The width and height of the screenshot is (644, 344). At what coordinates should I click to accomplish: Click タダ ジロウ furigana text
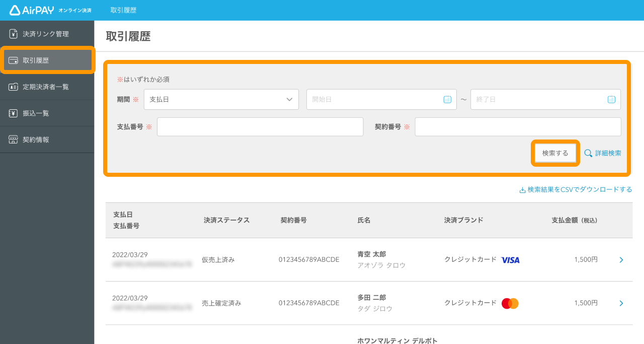(375, 309)
